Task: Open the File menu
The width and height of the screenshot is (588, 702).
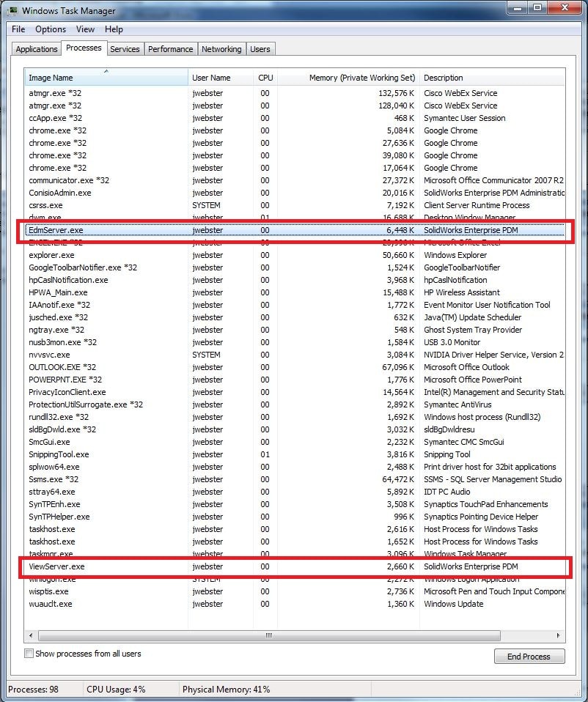Action: click(x=18, y=29)
